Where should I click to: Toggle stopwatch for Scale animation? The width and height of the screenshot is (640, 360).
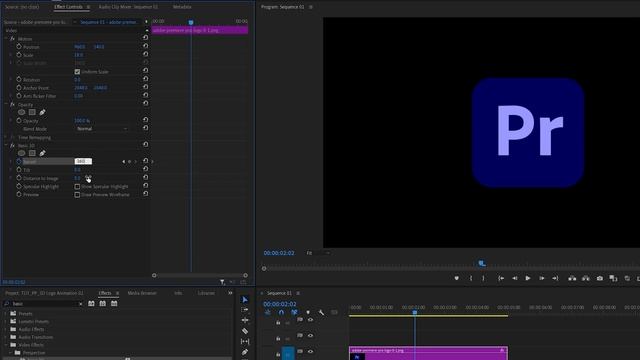point(19,55)
